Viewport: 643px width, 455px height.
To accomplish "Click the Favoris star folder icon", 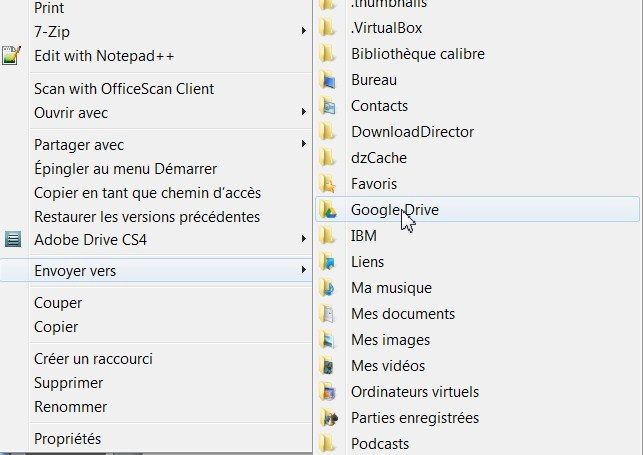I will pyautogui.click(x=328, y=184).
